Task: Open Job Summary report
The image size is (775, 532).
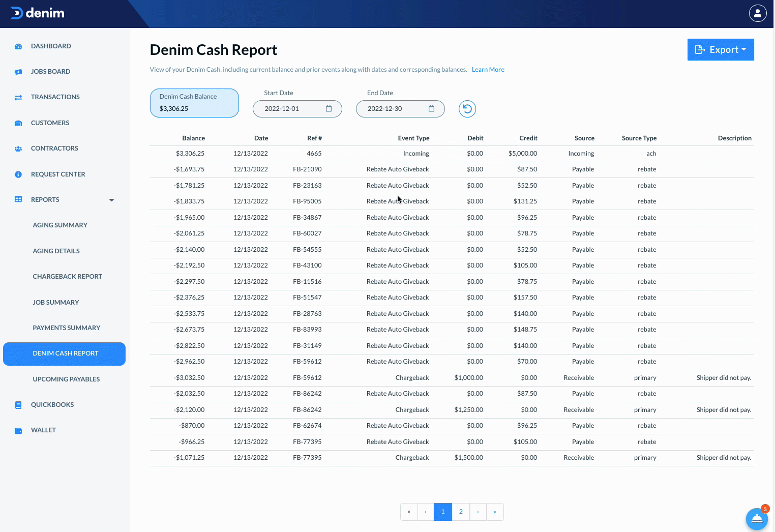Action: tap(56, 303)
